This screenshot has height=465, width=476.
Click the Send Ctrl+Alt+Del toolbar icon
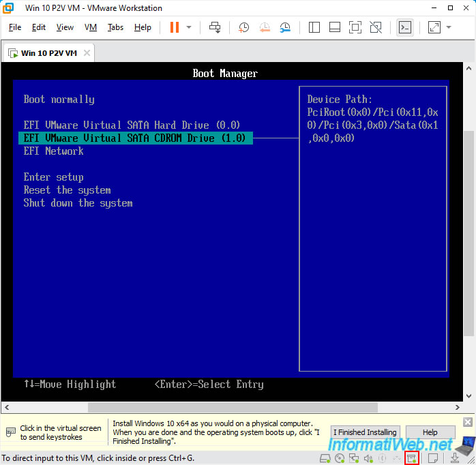(215, 27)
